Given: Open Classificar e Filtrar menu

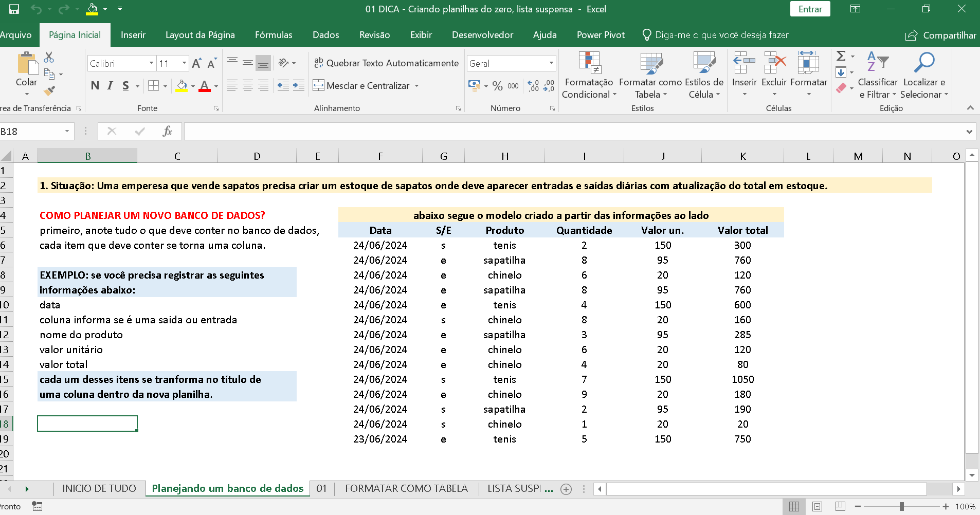Looking at the screenshot, I should [878, 75].
